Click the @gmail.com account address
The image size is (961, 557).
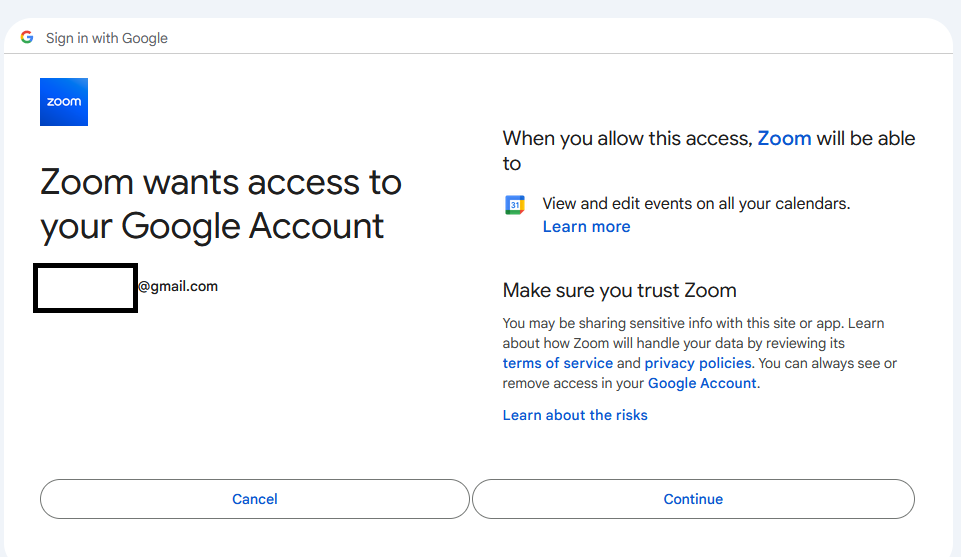pos(178,286)
